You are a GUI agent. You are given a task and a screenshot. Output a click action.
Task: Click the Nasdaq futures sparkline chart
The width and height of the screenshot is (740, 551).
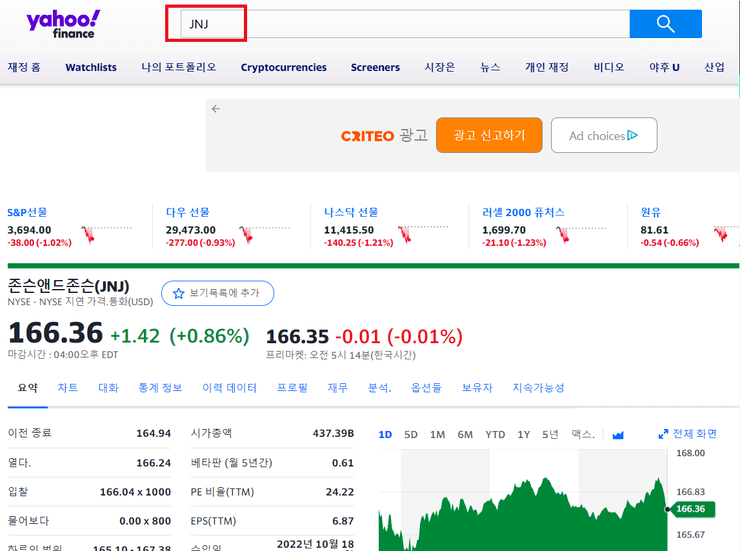point(422,234)
